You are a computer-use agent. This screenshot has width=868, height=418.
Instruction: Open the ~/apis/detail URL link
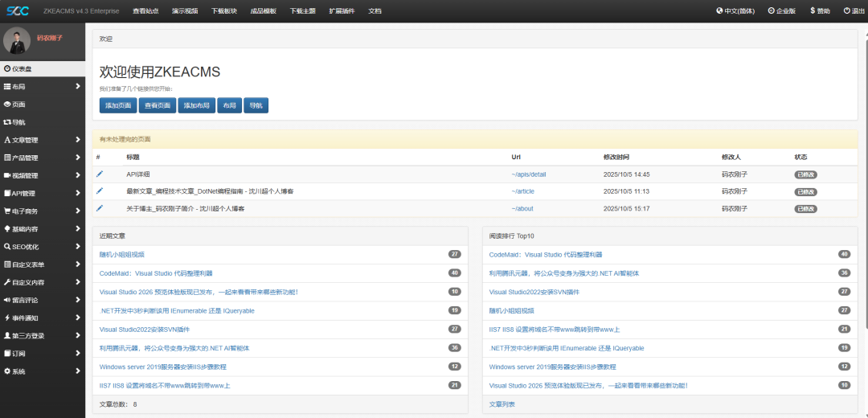pos(529,174)
